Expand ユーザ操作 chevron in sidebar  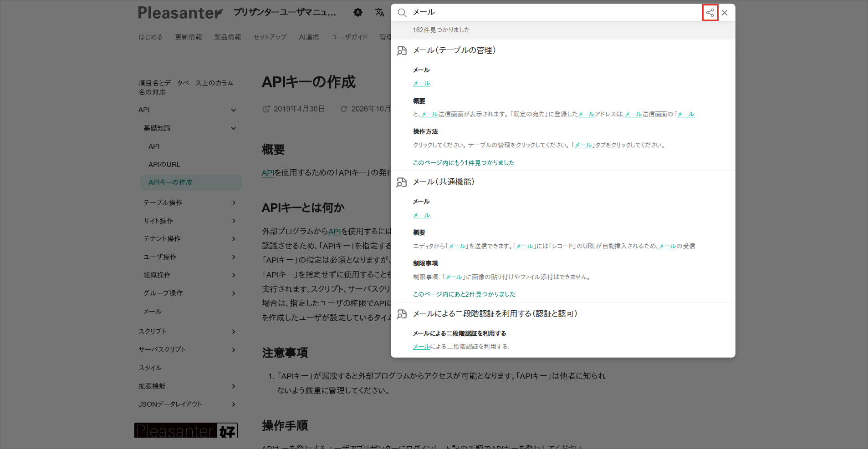click(234, 257)
